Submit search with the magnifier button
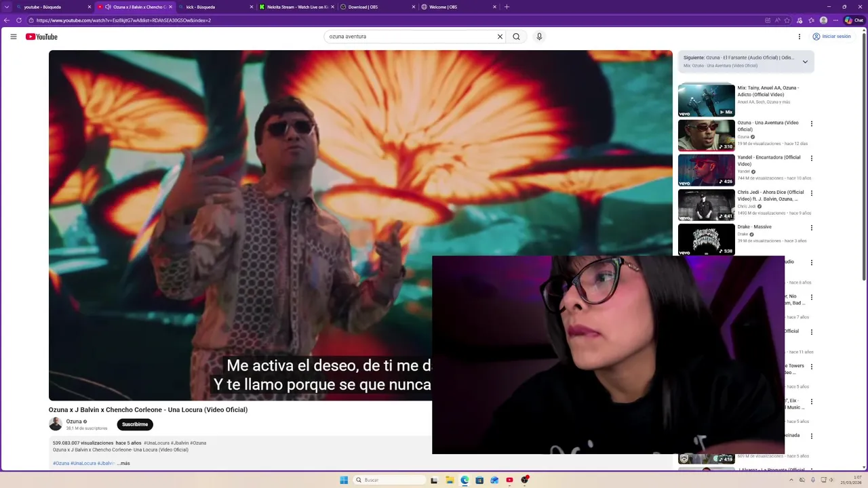The image size is (868, 488). click(516, 37)
